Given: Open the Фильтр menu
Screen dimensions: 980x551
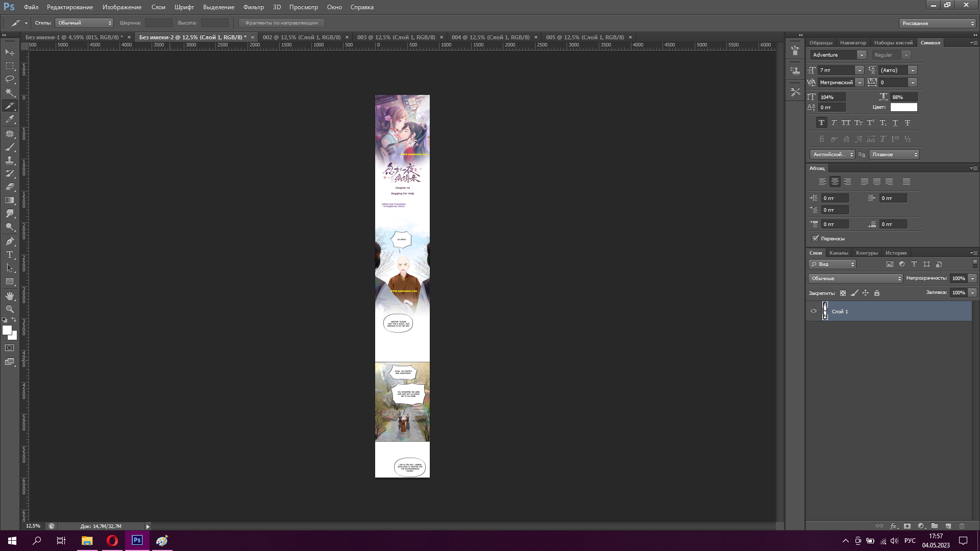Looking at the screenshot, I should [253, 7].
